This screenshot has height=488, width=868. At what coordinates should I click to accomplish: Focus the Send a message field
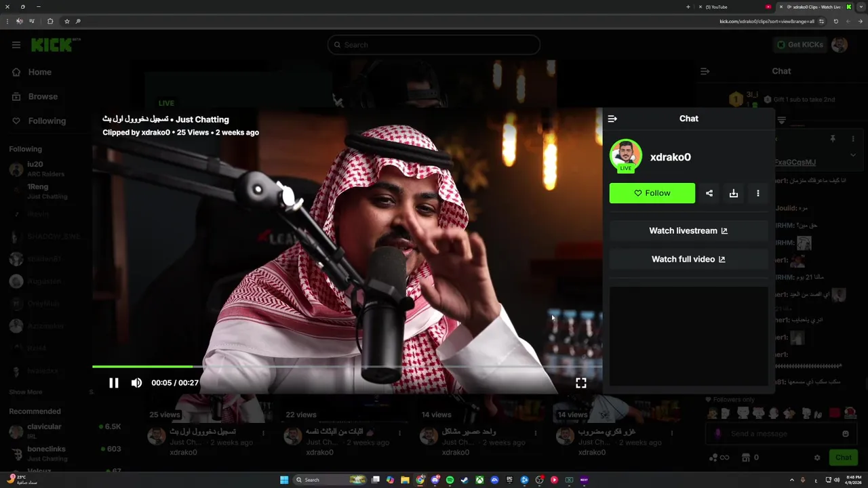[780, 434]
